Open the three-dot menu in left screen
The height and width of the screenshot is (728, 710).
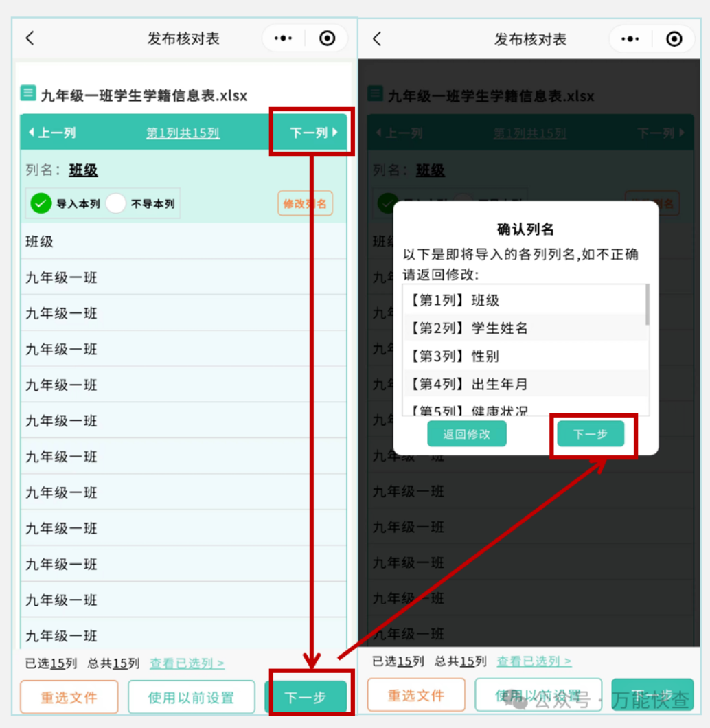point(283,38)
